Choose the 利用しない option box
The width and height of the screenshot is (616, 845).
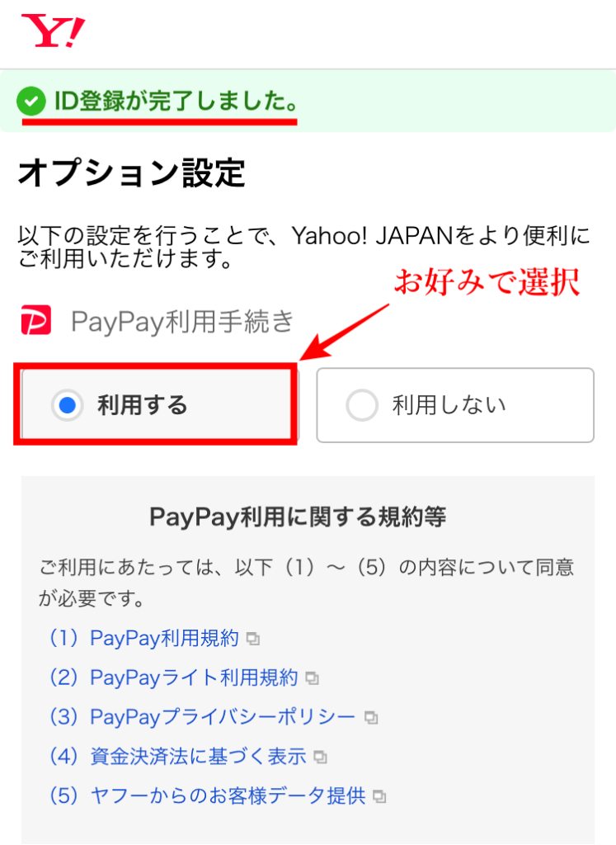(455, 405)
